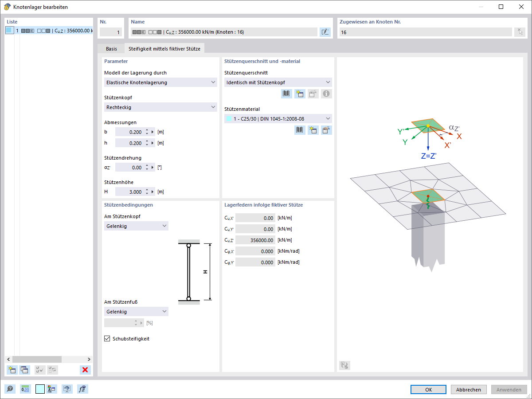Click the dimension b input field
532x399 pixels.
[x=129, y=132]
